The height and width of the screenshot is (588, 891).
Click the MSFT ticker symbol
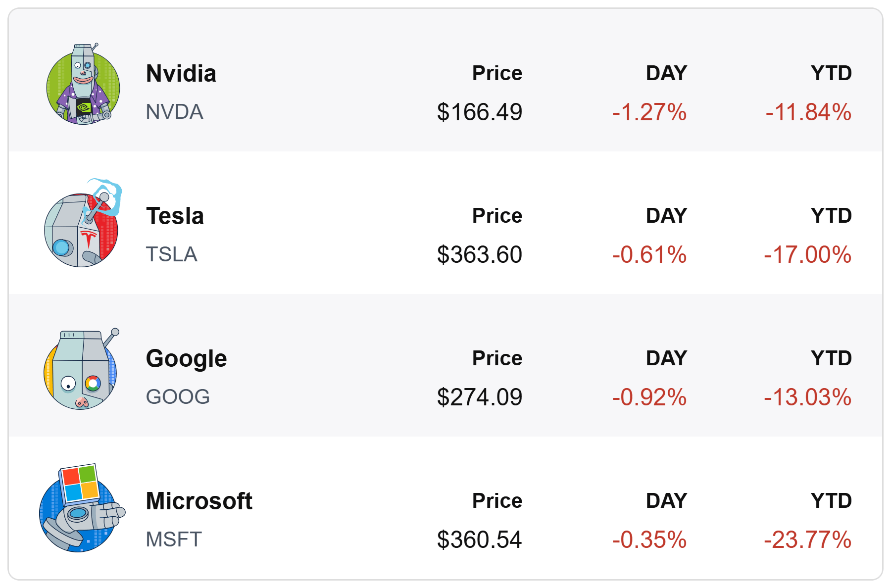coord(174,539)
